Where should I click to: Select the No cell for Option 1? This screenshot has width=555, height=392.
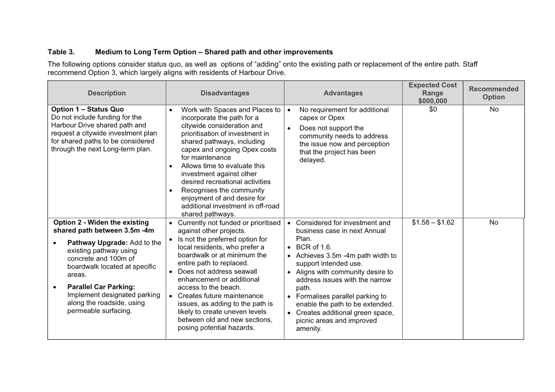(x=494, y=109)
